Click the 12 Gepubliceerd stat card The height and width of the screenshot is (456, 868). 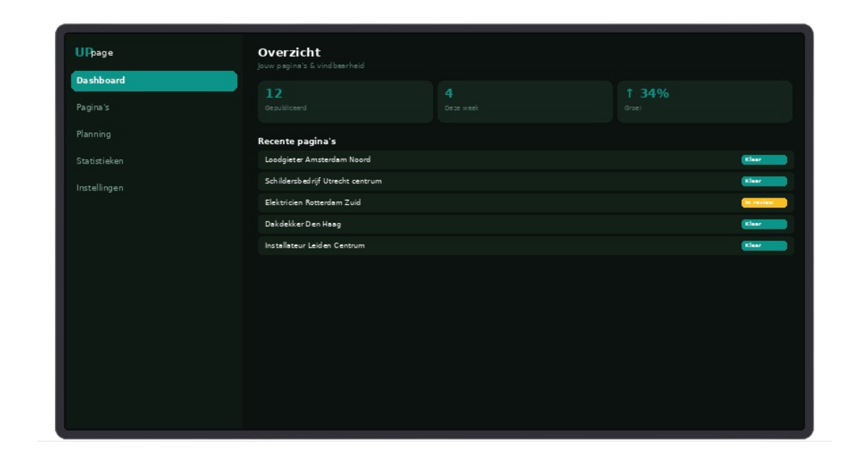tap(345, 101)
